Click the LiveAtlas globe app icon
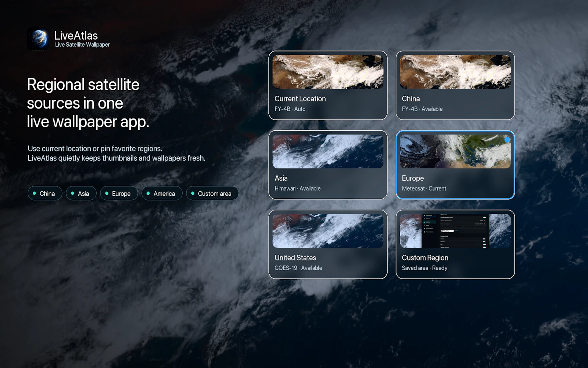 point(38,39)
